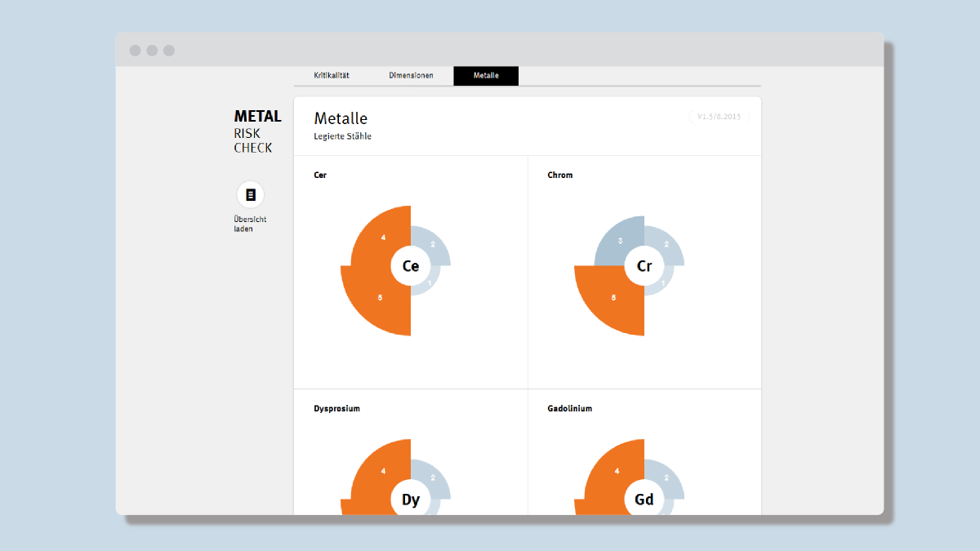Viewport: 980px width, 551px height.
Task: Click the Cr center symbol circle
Action: (x=644, y=266)
